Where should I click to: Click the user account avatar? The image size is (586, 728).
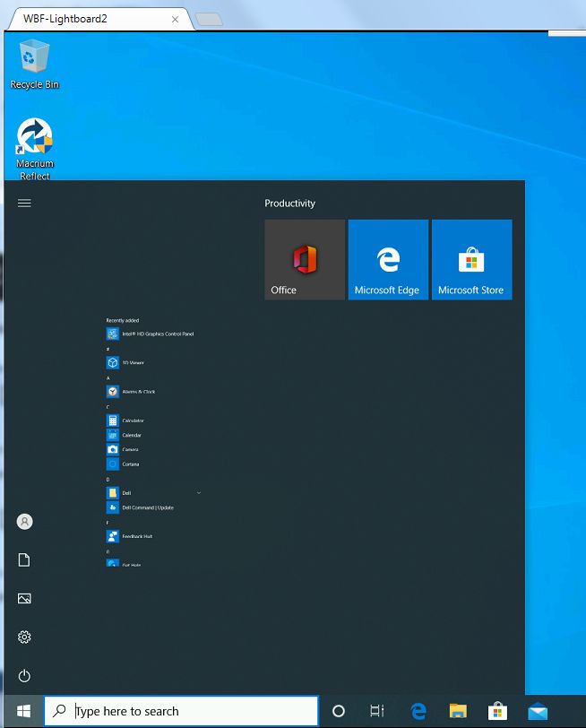pos(24,522)
